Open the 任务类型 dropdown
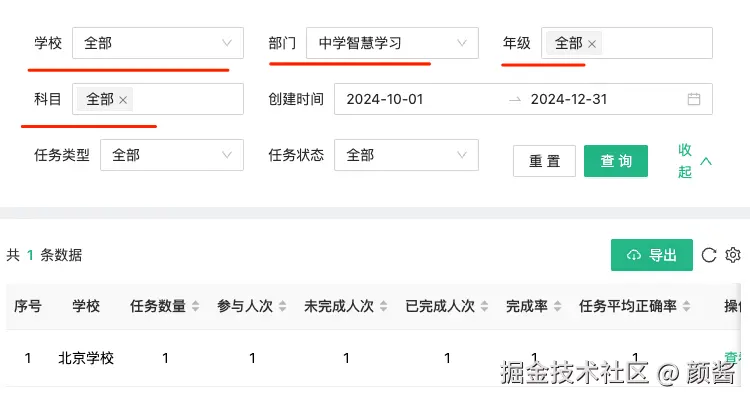This screenshot has width=750, height=401. [171, 155]
